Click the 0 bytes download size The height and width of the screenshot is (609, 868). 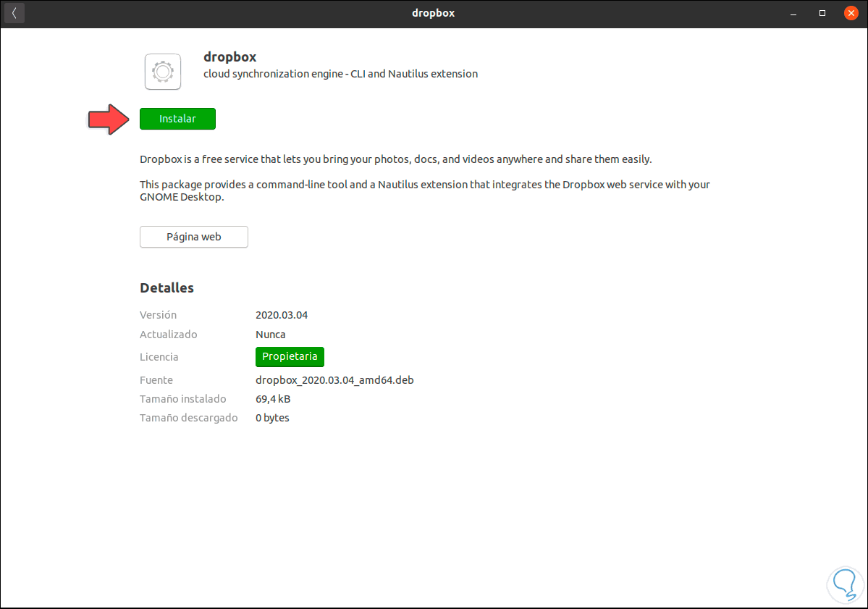[x=272, y=418]
